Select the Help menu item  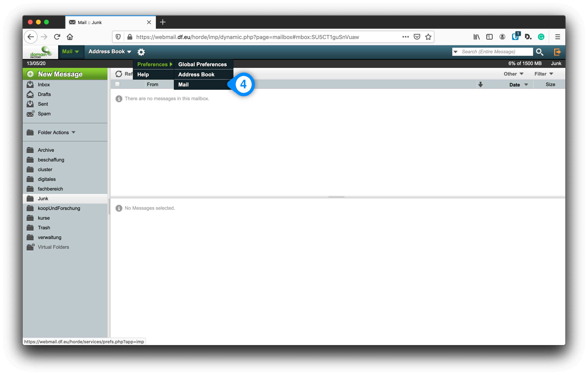[x=154, y=74]
